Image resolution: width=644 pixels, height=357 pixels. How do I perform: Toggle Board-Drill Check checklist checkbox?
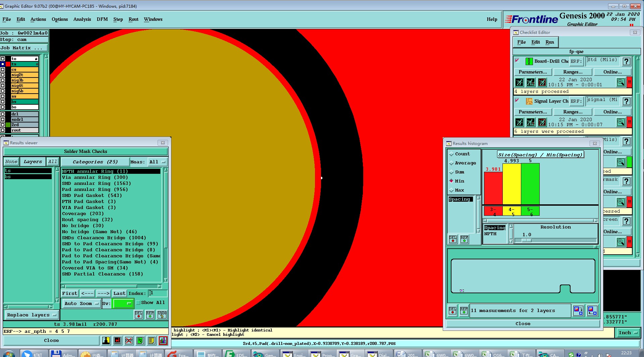tap(517, 60)
